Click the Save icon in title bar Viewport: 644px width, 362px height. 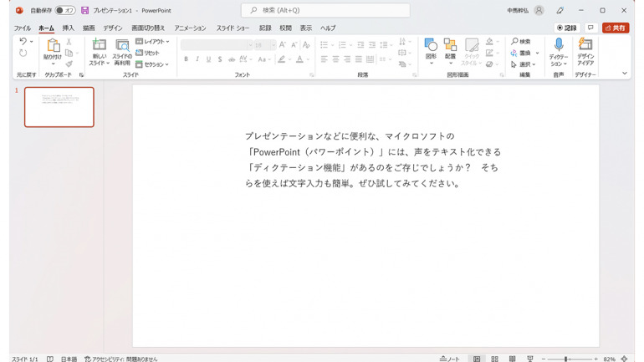(84, 10)
